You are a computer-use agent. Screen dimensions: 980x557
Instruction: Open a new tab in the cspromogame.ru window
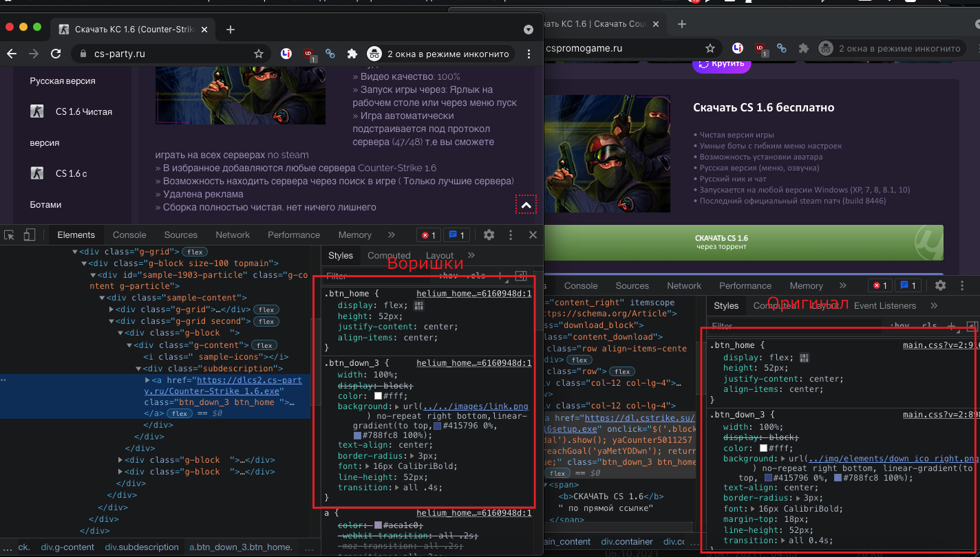[x=682, y=24]
